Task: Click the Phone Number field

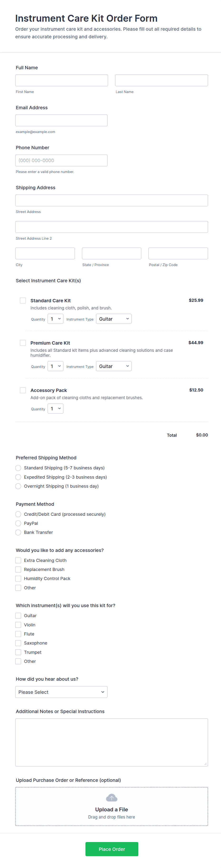Action: pos(61,160)
